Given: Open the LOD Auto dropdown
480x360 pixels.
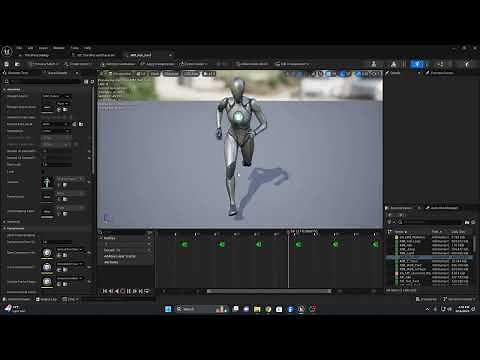Looking at the screenshot, I should pos(191,74).
